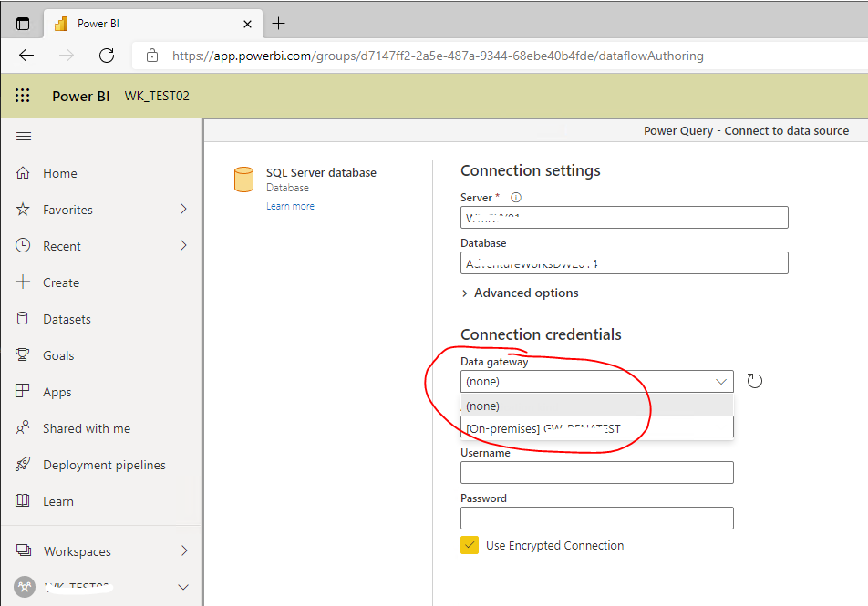Expand the Recent flyout chevron

point(184,245)
